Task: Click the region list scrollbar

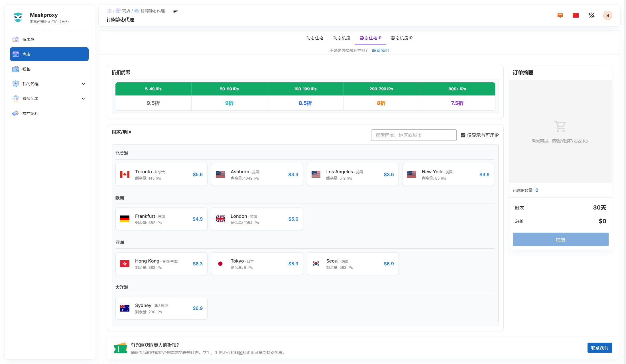Action: point(498,234)
